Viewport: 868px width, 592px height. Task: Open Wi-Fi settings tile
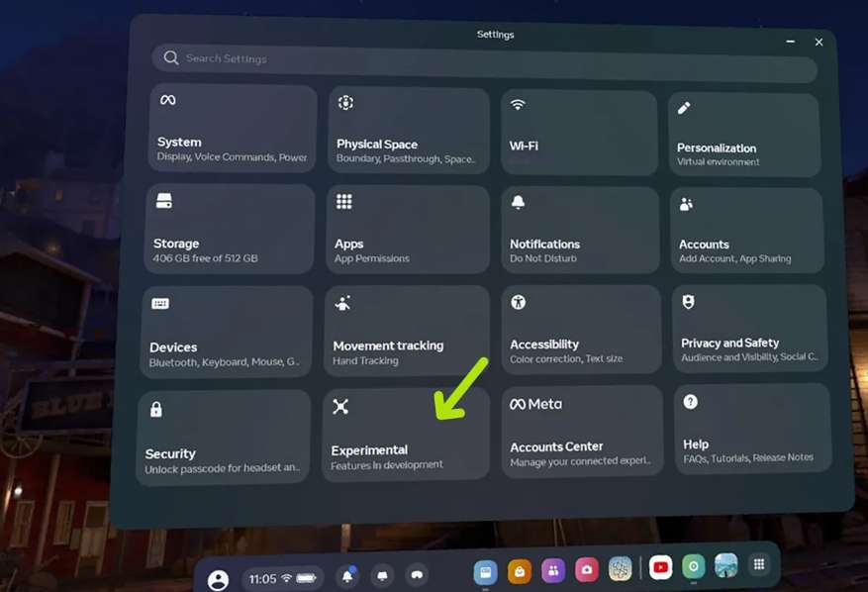click(579, 133)
